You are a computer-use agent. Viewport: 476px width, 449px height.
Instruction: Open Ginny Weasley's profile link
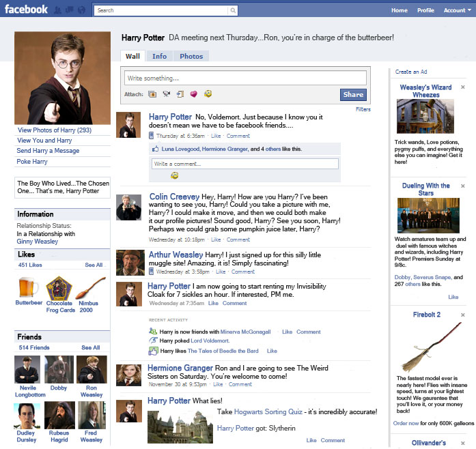click(37, 242)
